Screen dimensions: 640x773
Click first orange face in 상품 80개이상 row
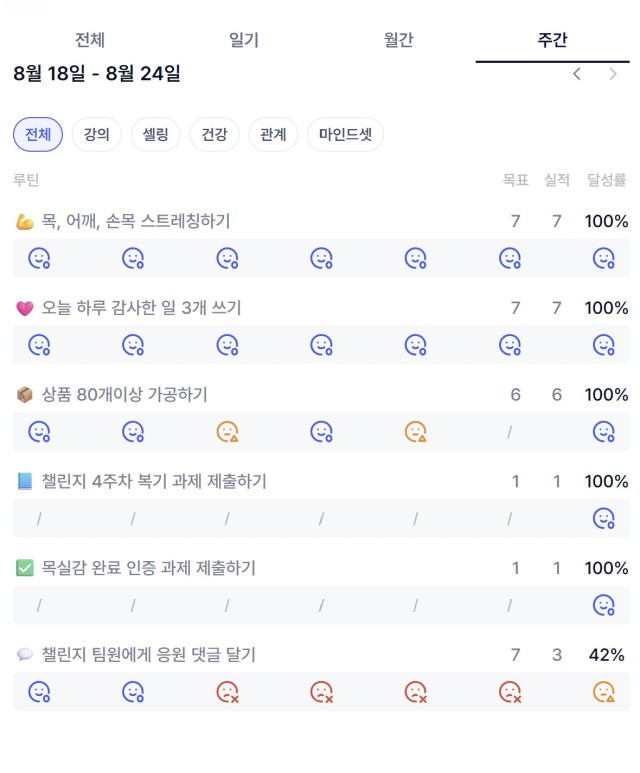227,432
